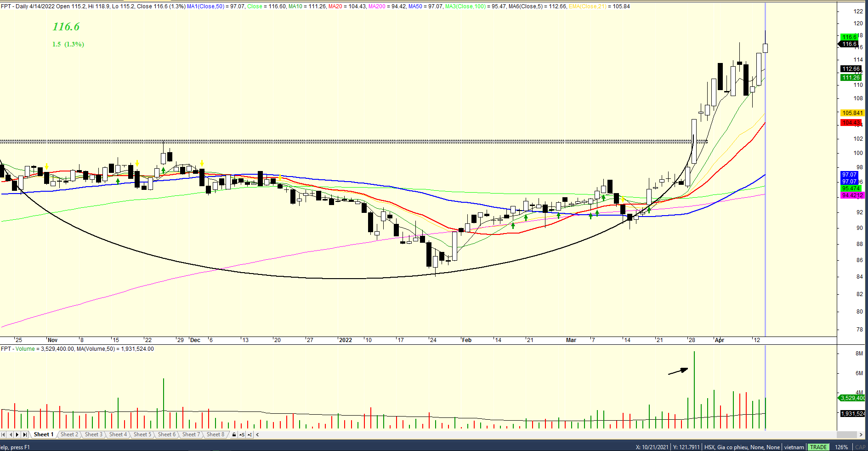Viewport: 868px width, 451px height.
Task: Click the TRADE status indicator
Action: tap(818, 447)
